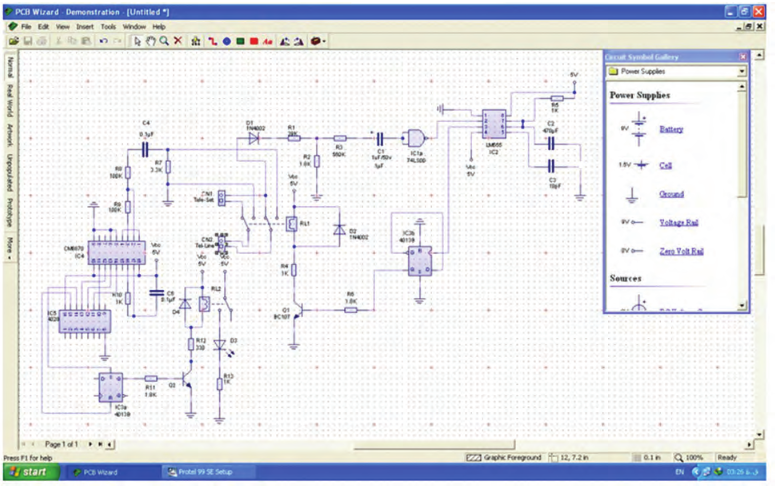This screenshot has height=492, width=779.
Task: Click the Ground link in gallery
Action: click(x=672, y=194)
